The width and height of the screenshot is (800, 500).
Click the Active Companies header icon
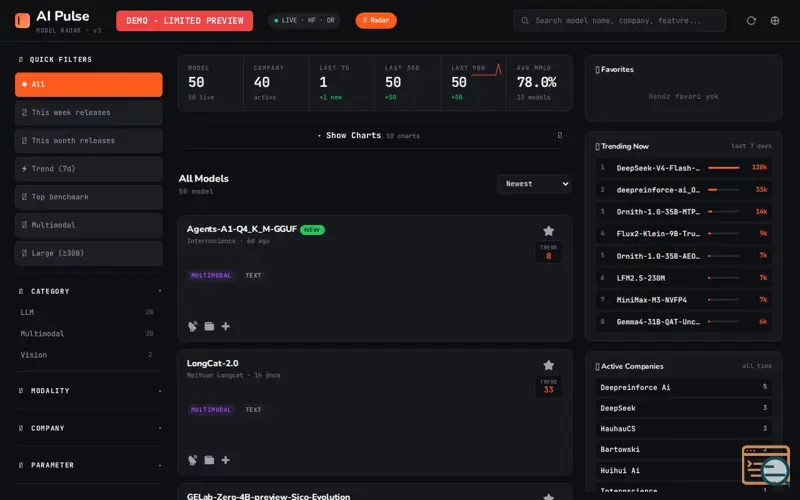pos(597,366)
